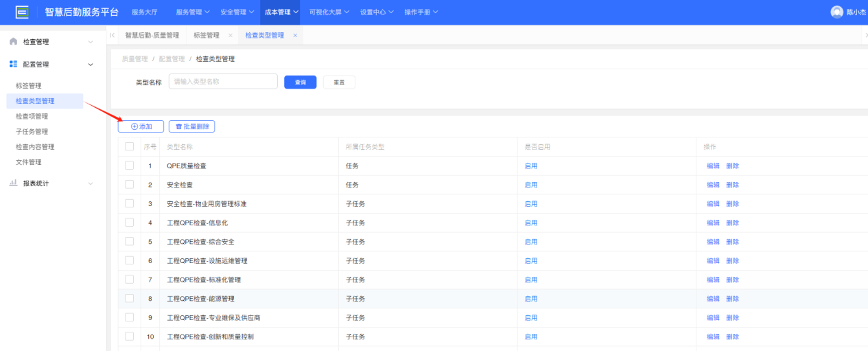Click 编辑 for QPE质量检查 row
Image resolution: width=868 pixels, height=351 pixels.
click(x=714, y=166)
